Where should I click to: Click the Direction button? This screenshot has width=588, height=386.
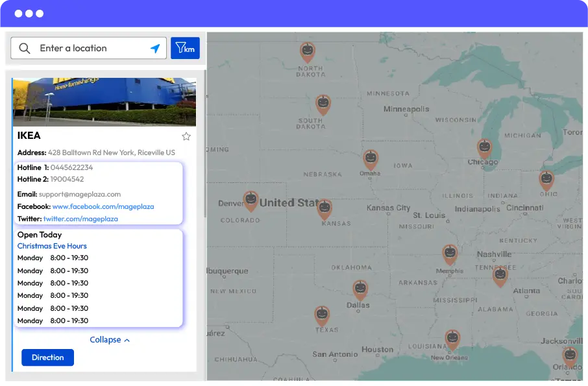coord(47,357)
